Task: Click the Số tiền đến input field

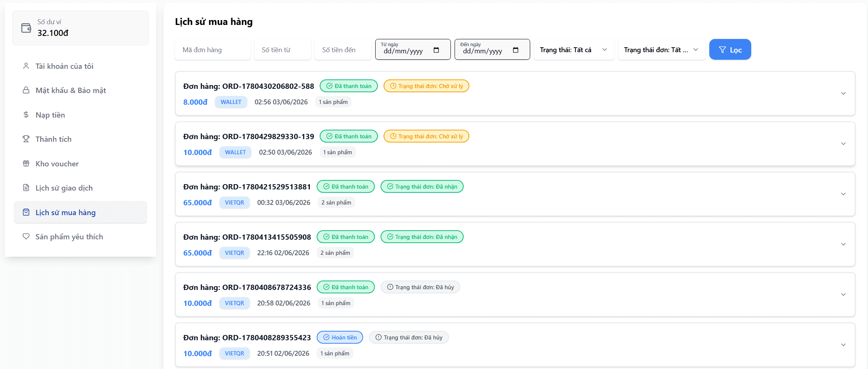Action: (343, 50)
